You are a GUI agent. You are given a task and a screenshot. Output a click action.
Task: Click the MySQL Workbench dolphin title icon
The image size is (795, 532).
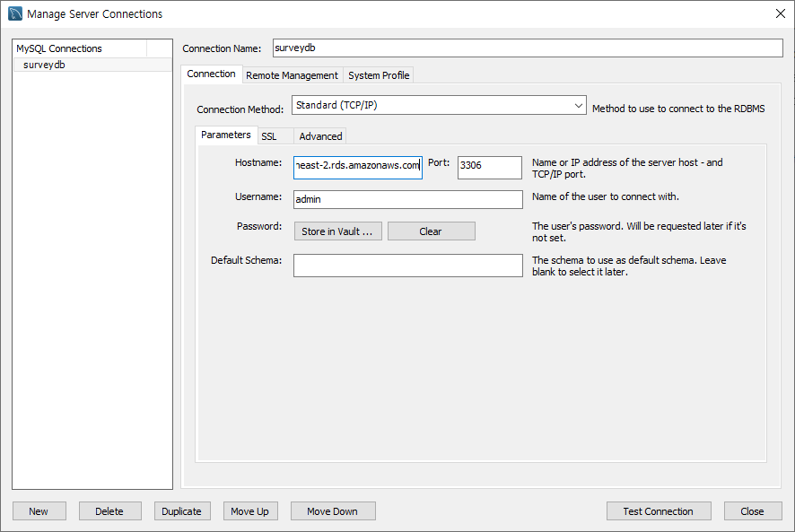tap(15, 13)
